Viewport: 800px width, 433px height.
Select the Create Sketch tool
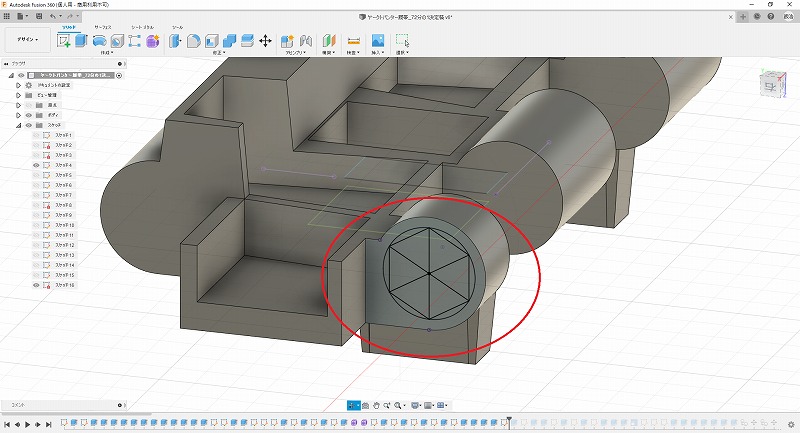click(64, 40)
